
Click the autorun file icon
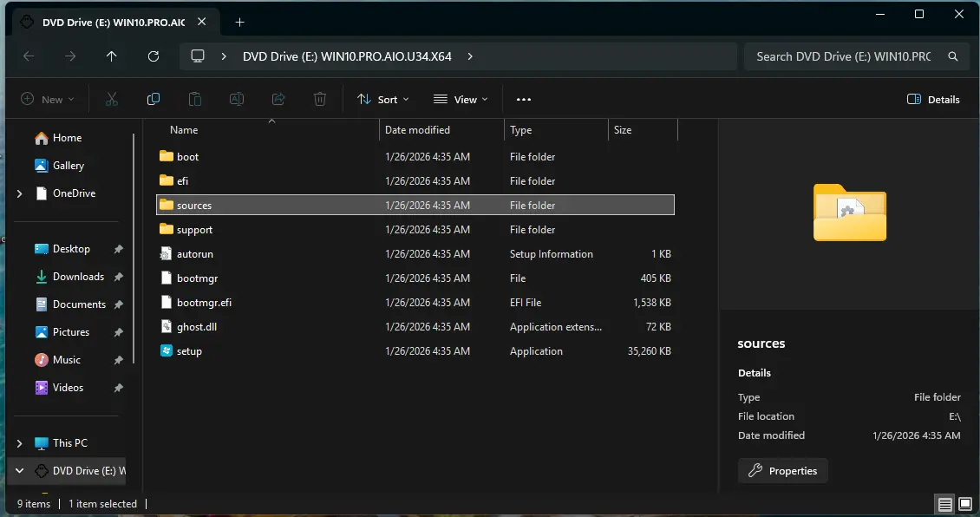[x=166, y=254]
